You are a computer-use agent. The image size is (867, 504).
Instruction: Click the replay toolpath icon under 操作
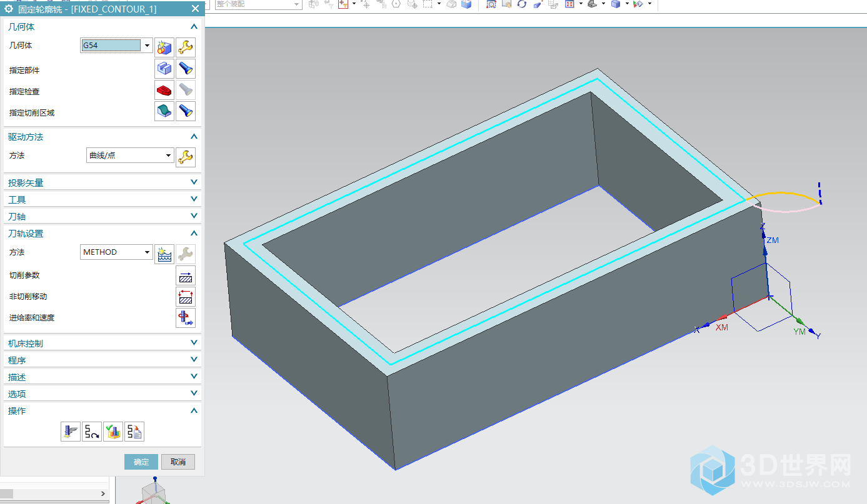[x=92, y=432]
